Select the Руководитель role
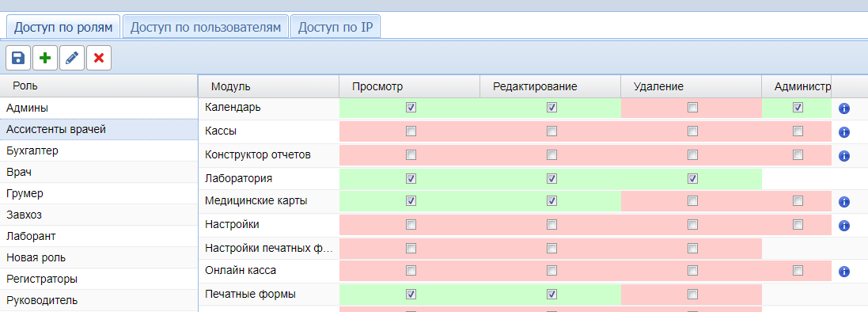 click(x=99, y=300)
